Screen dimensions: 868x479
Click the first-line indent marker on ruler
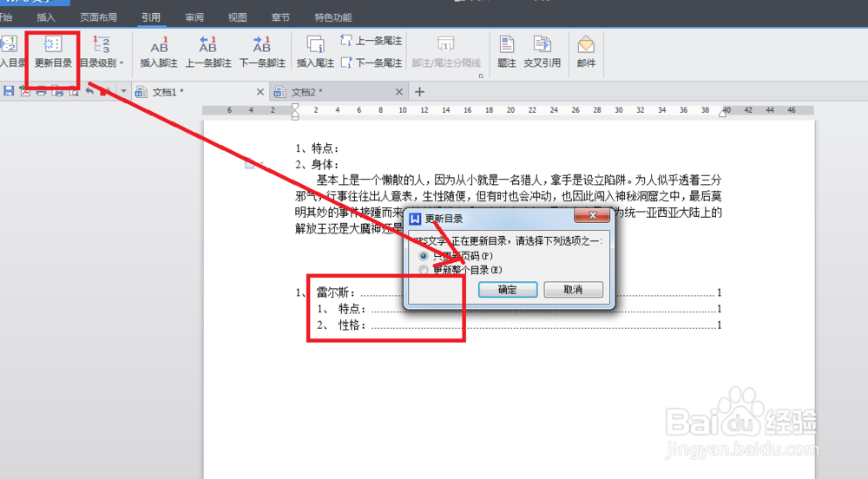point(295,107)
